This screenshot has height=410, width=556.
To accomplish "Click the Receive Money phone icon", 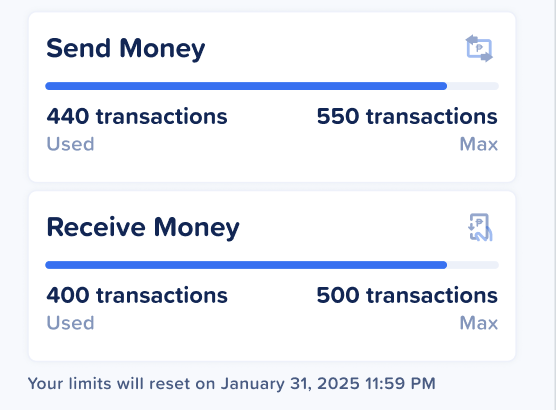I will [x=480, y=227].
